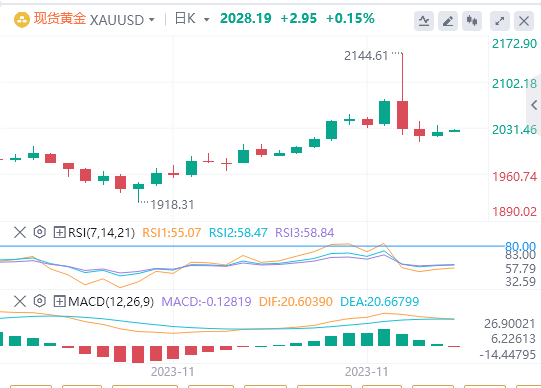Click the 现货黄金 title label
The image size is (541, 388).
59,19
